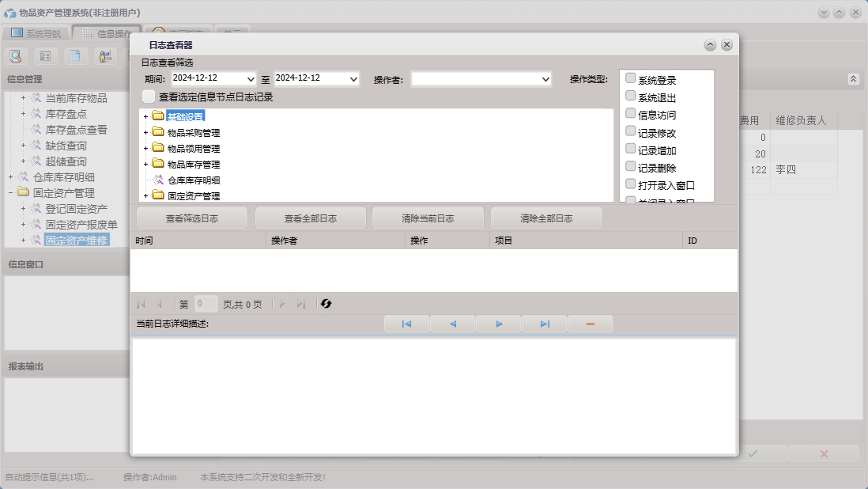Jump to last log record arrow button
Screen dimensions: 868x489
(x=545, y=324)
